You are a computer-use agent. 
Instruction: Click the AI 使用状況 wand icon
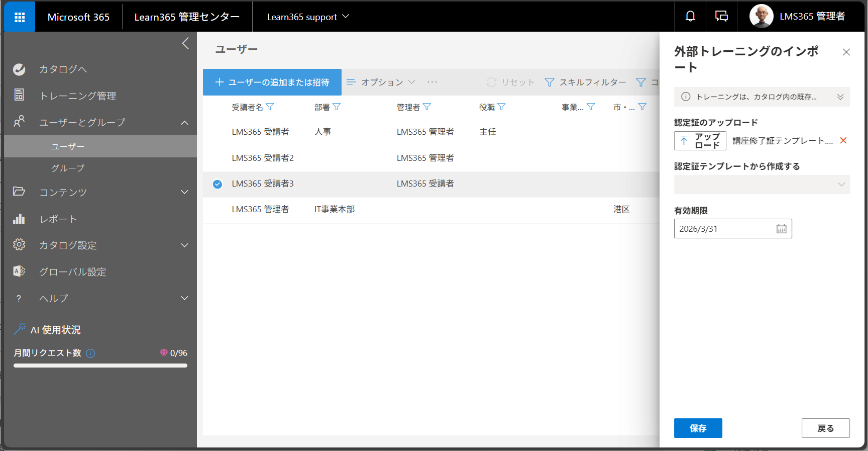click(20, 329)
